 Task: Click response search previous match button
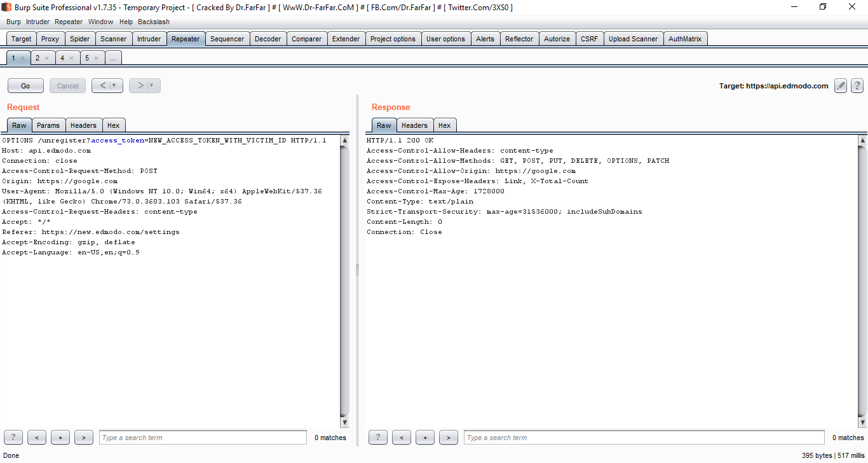click(402, 438)
